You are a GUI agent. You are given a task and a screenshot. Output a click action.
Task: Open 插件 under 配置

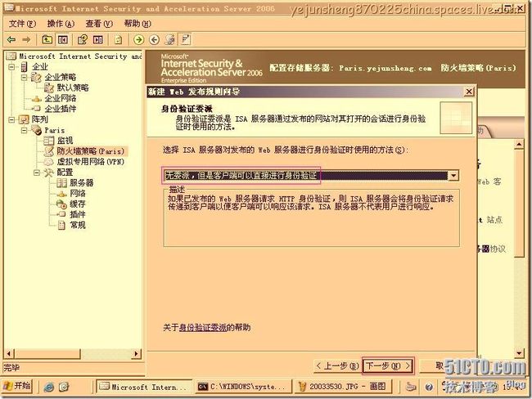(x=78, y=214)
